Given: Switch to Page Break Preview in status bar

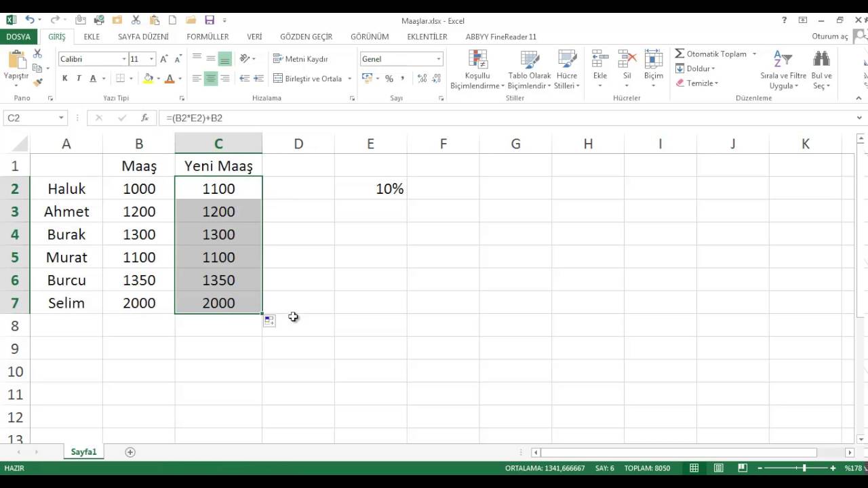Looking at the screenshot, I should click(x=743, y=468).
